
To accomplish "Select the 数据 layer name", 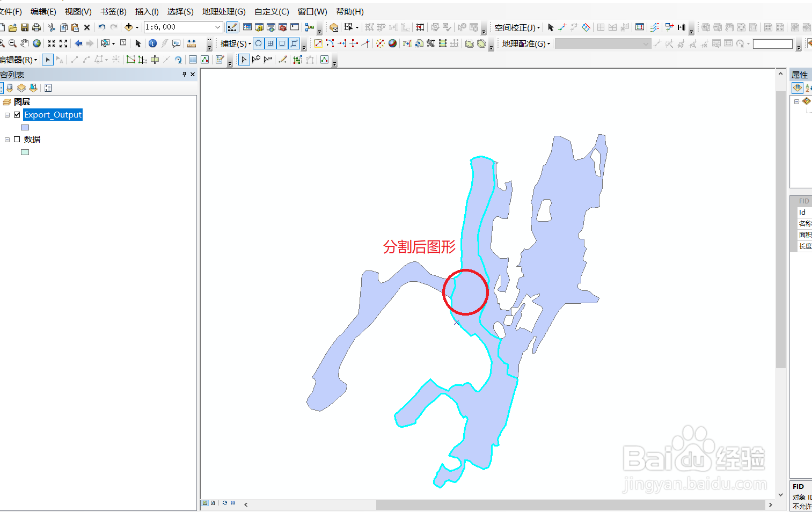I will click(32, 140).
